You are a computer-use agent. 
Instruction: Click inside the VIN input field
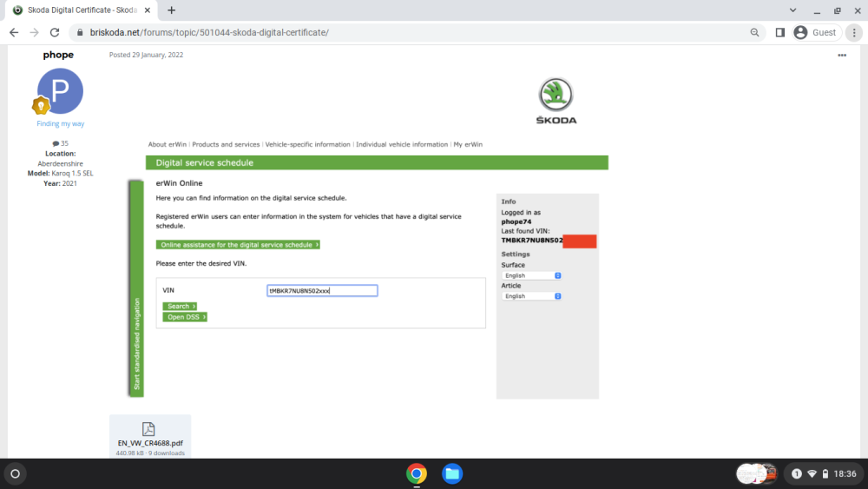click(322, 291)
